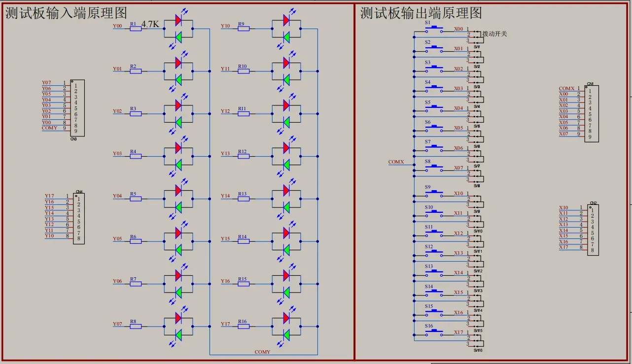Select the green LED in the Y07 row
632x364 pixels.
tap(178, 335)
